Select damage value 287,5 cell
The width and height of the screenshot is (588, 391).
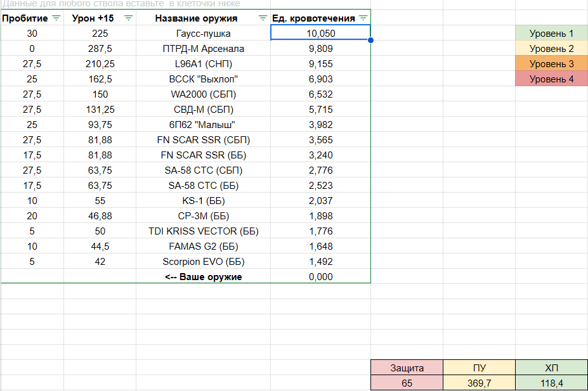click(x=100, y=49)
